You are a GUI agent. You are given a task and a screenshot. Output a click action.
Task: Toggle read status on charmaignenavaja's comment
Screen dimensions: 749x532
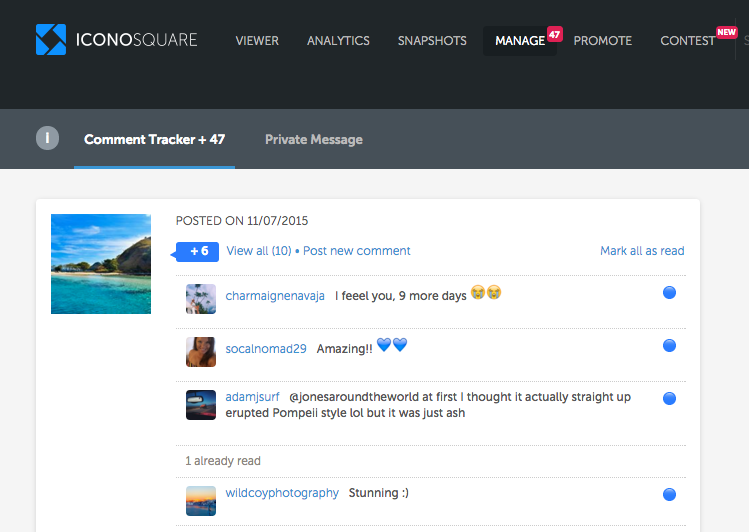(669, 292)
